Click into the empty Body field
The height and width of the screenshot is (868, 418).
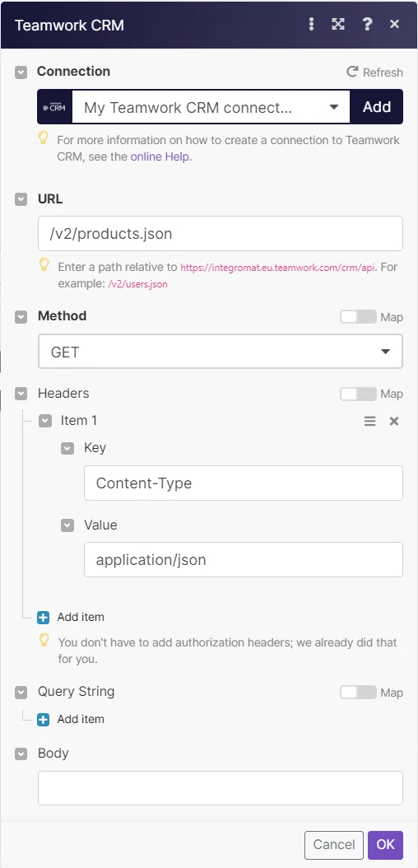[x=220, y=788]
